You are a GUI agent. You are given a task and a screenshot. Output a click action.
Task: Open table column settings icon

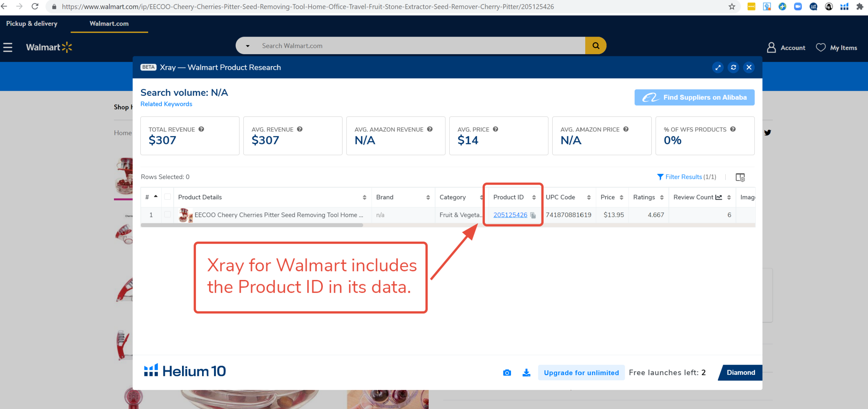pyautogui.click(x=740, y=177)
